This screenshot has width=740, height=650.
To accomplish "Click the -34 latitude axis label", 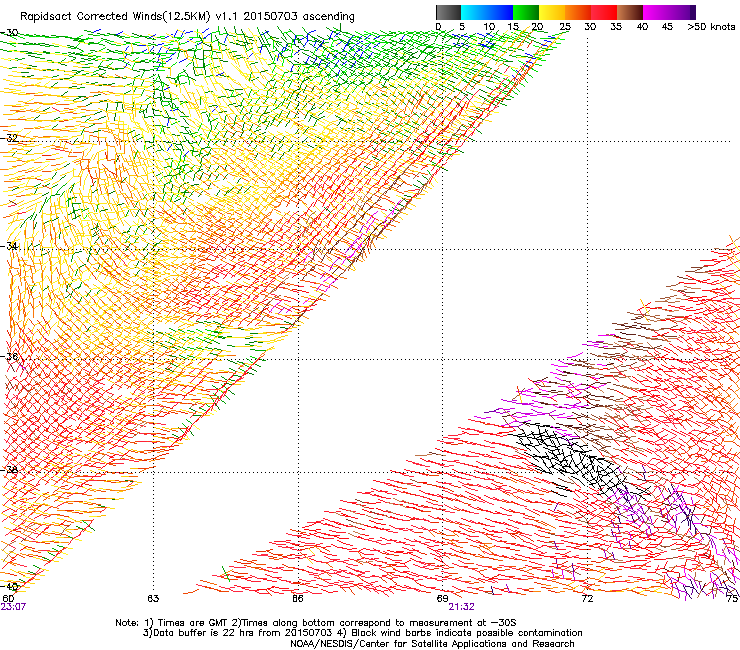I will click(x=9, y=246).
